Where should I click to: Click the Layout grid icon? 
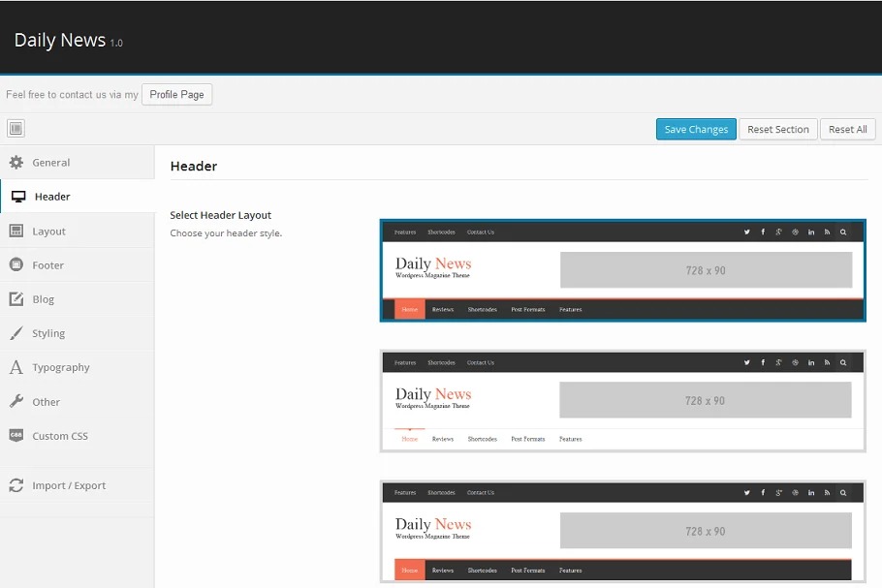pos(16,232)
